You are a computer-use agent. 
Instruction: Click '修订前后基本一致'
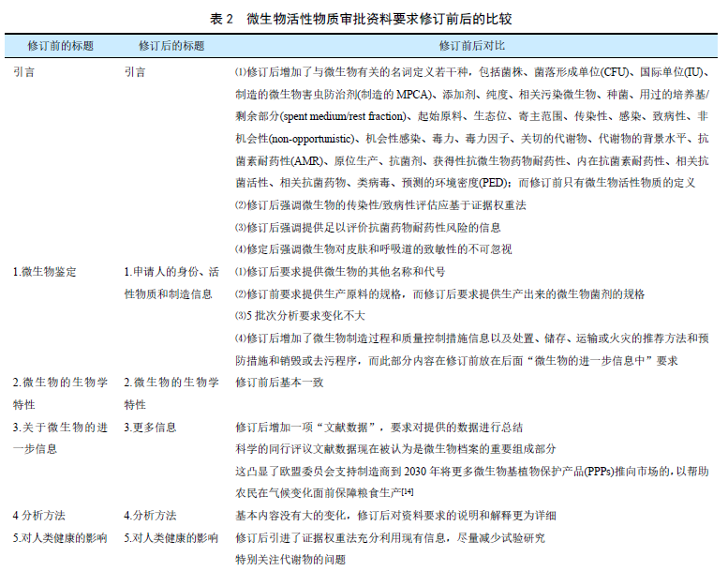[279, 383]
